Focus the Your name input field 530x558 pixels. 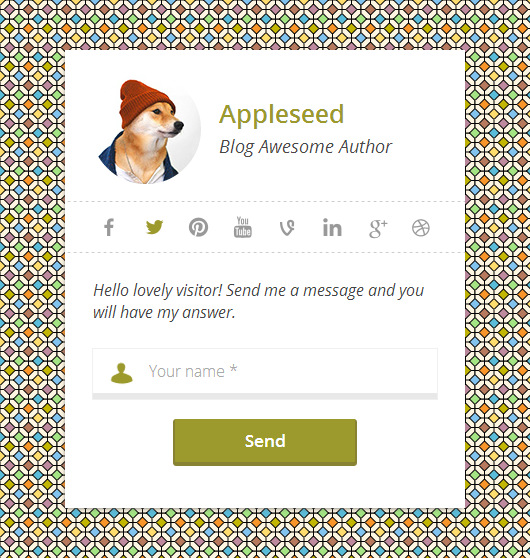pyautogui.click(x=265, y=373)
